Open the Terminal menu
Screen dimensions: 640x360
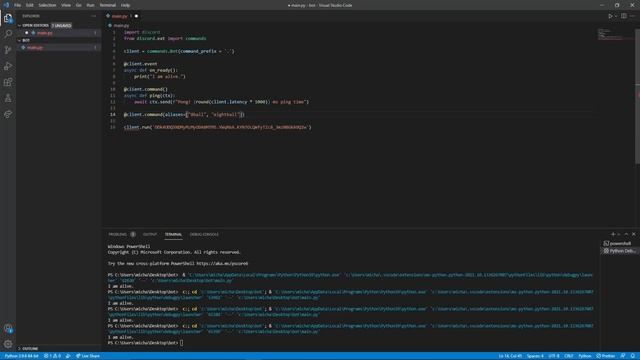tap(108, 5)
